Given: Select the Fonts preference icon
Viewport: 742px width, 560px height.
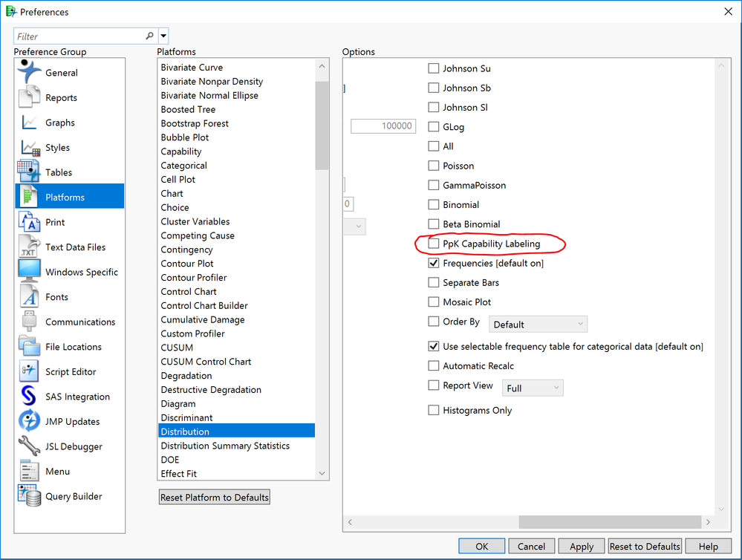Looking at the screenshot, I should click(29, 296).
